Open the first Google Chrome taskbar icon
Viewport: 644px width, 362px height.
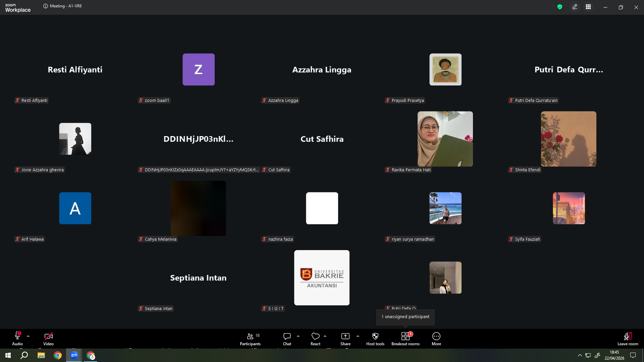(58, 355)
